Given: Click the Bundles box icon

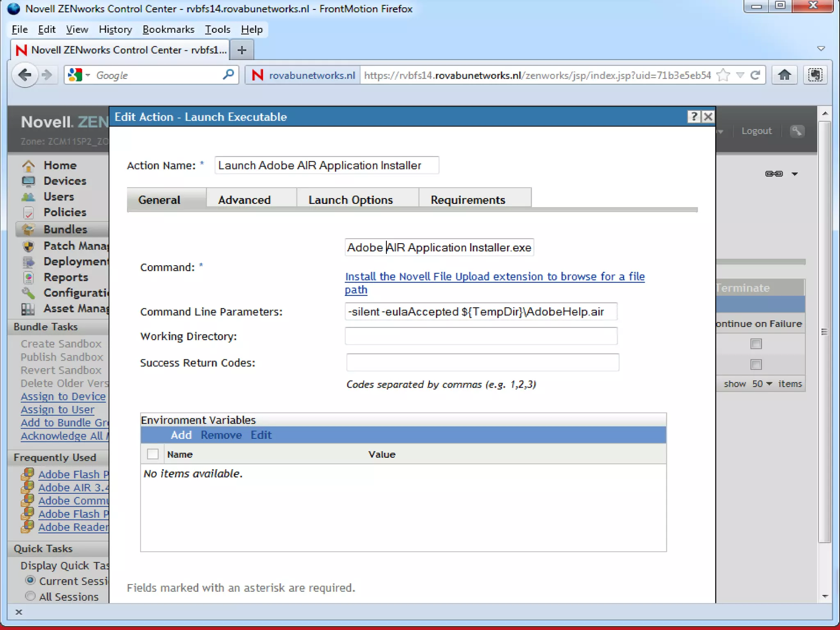Looking at the screenshot, I should (28, 229).
